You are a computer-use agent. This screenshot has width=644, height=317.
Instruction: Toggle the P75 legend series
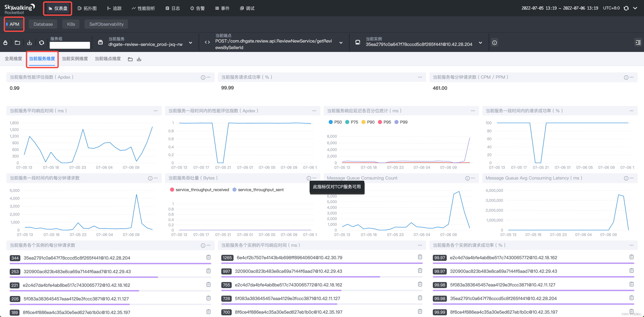[x=352, y=122]
